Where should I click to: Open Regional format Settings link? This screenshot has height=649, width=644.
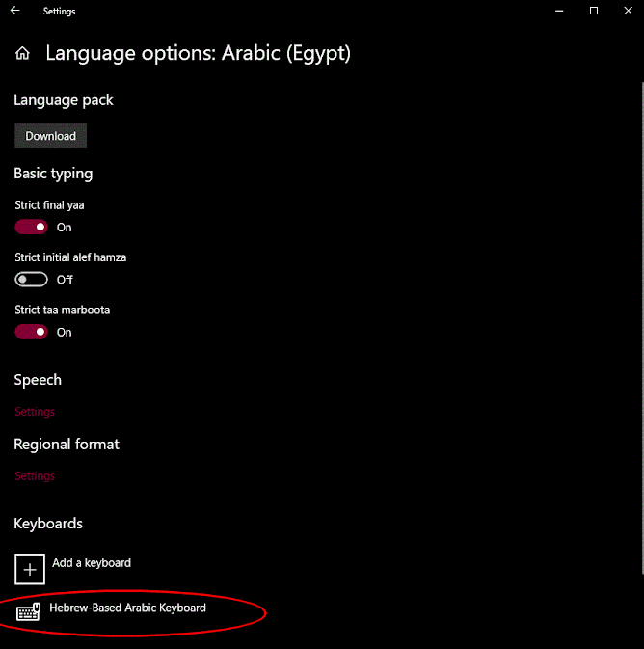click(x=35, y=476)
